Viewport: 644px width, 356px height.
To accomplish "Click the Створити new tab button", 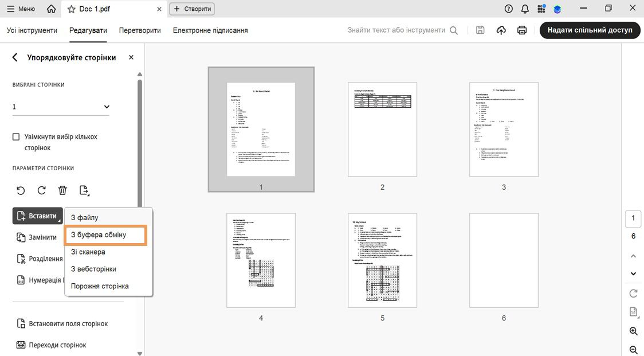I will (192, 9).
